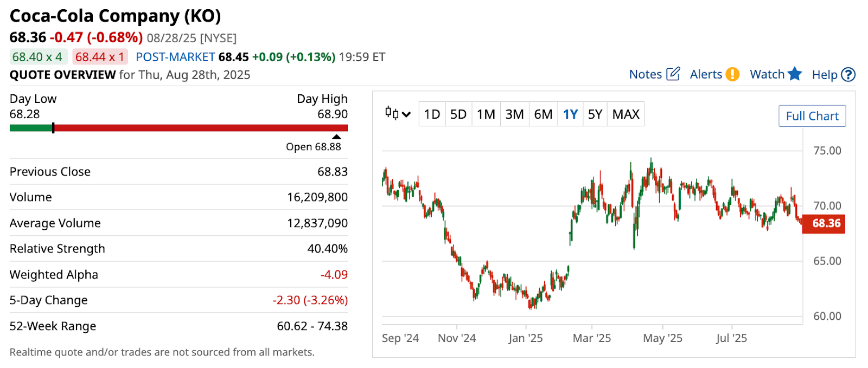Click the POST-MARKET label
Screen dimensions: 868x368
pyautogui.click(x=175, y=57)
